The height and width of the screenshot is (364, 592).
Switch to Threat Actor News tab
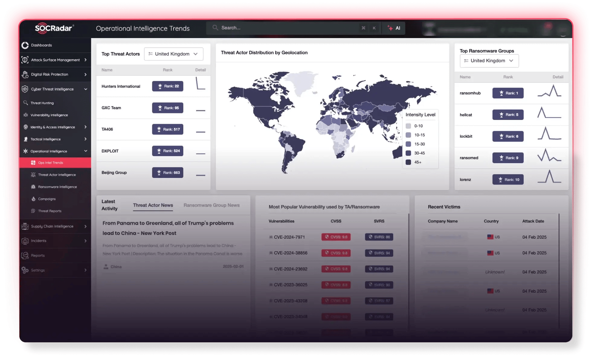(153, 205)
